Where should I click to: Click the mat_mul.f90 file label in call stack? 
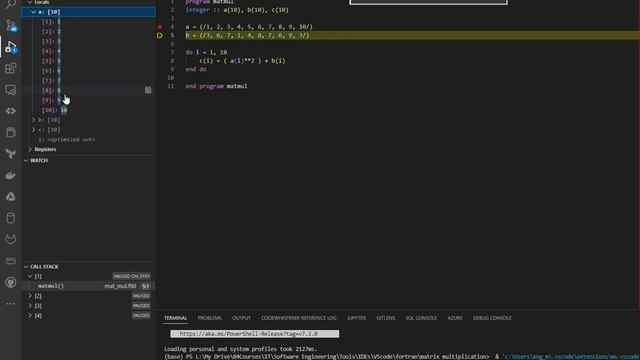[x=120, y=286]
